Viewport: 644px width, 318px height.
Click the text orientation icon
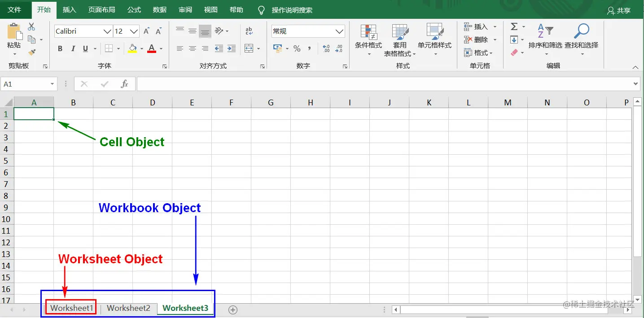tap(219, 31)
